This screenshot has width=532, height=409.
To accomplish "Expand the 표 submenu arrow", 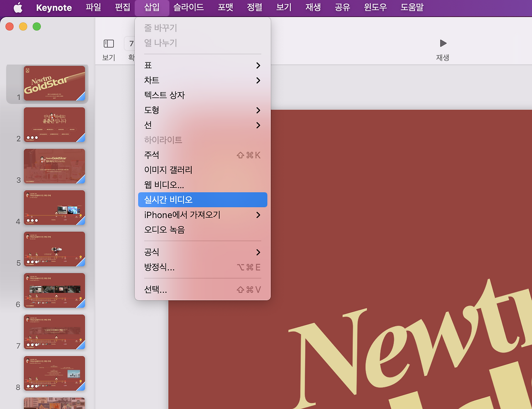I will [258, 65].
